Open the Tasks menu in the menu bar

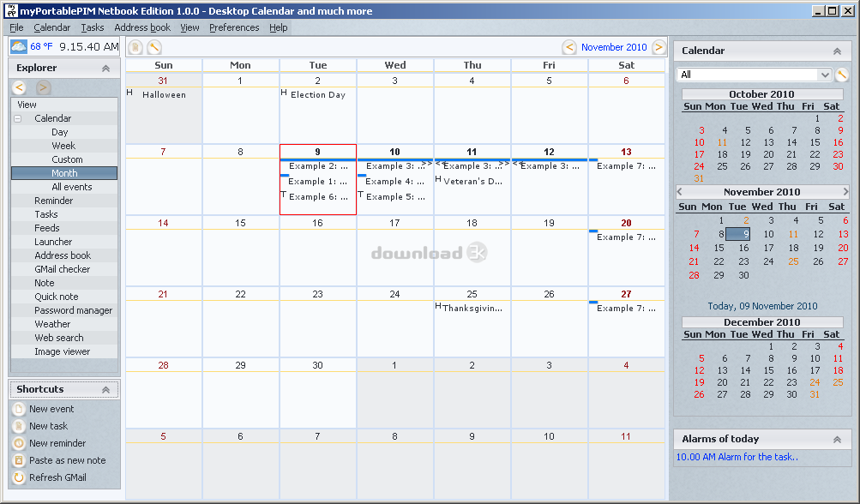[x=92, y=27]
